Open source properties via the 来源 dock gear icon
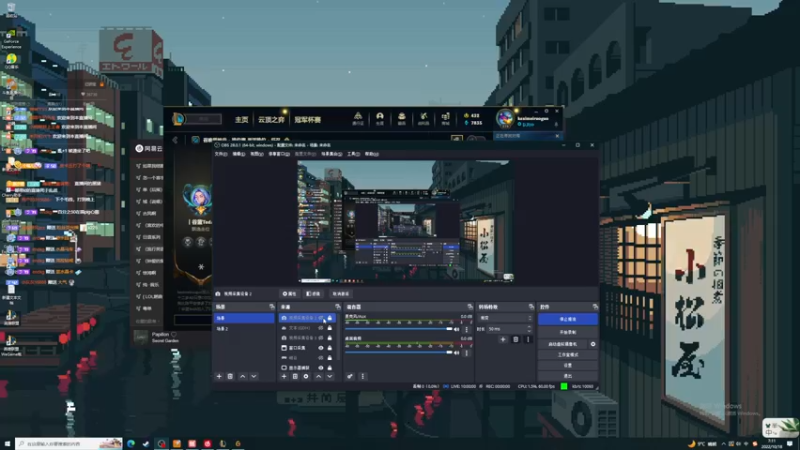This screenshot has width=800, height=450. pyautogui.click(x=306, y=377)
